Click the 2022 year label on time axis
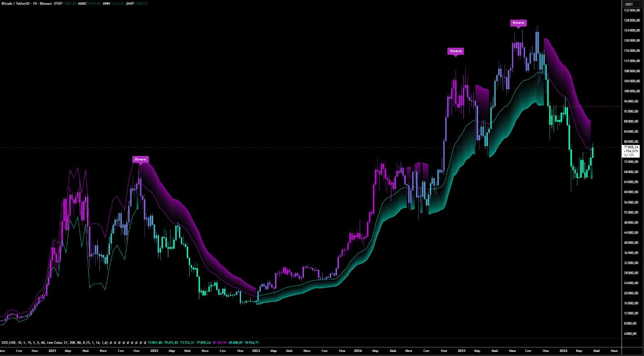The image size is (644, 356). pos(154,351)
